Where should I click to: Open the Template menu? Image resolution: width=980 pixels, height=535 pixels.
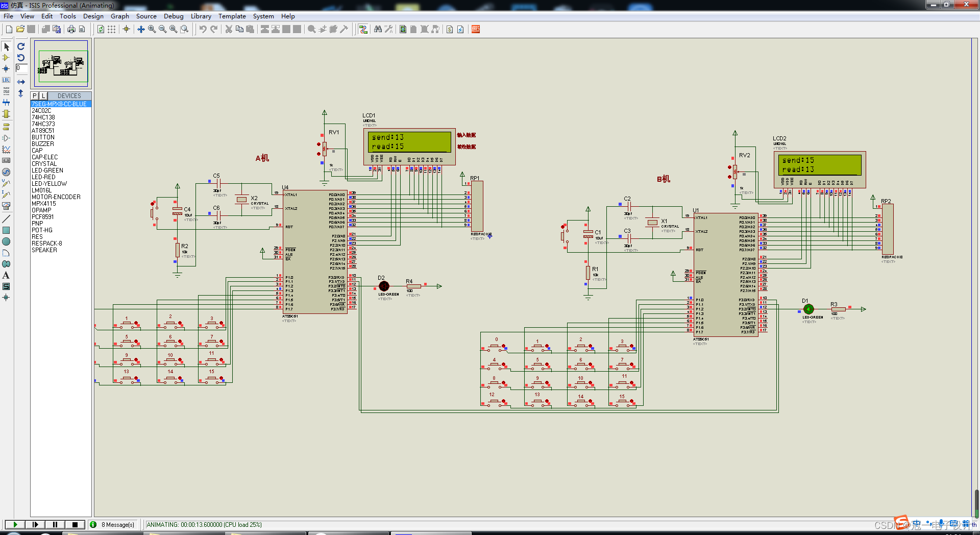click(232, 16)
